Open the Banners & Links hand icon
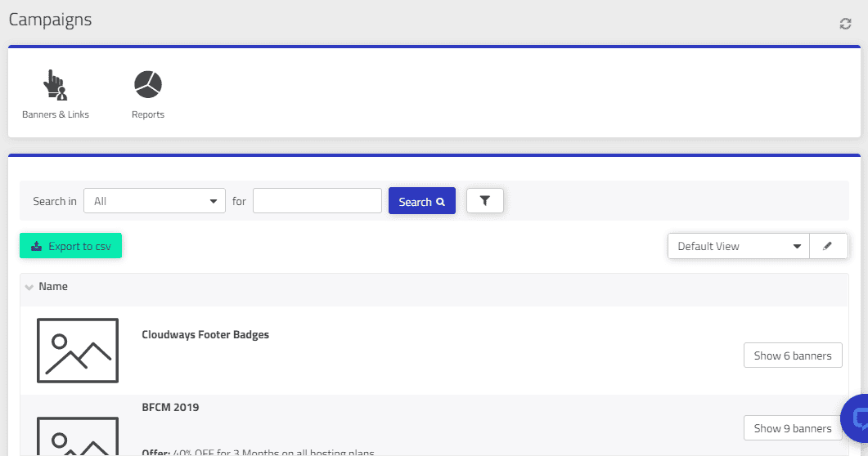Viewport: 868px width, 456px height. [x=55, y=84]
